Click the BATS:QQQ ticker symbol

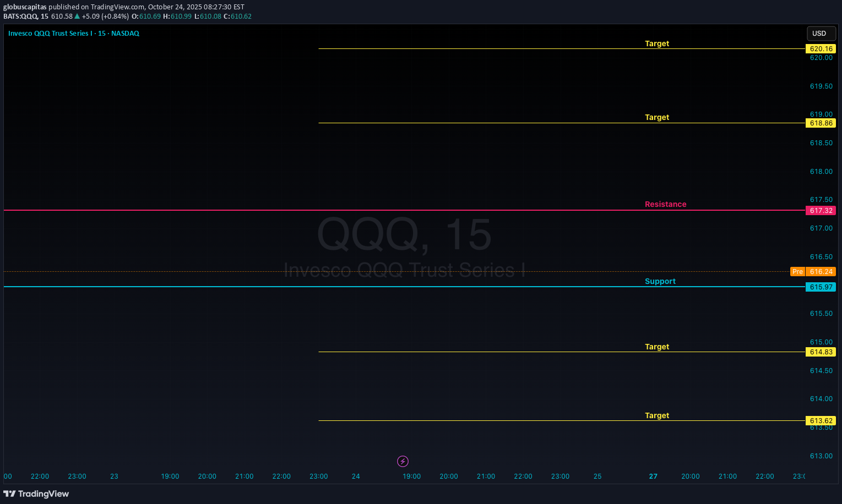(x=20, y=17)
